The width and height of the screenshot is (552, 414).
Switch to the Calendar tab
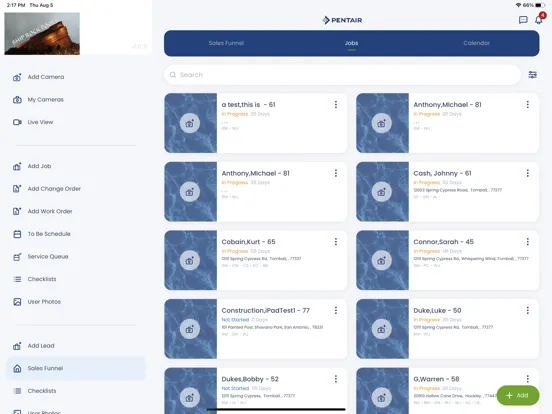tap(476, 43)
